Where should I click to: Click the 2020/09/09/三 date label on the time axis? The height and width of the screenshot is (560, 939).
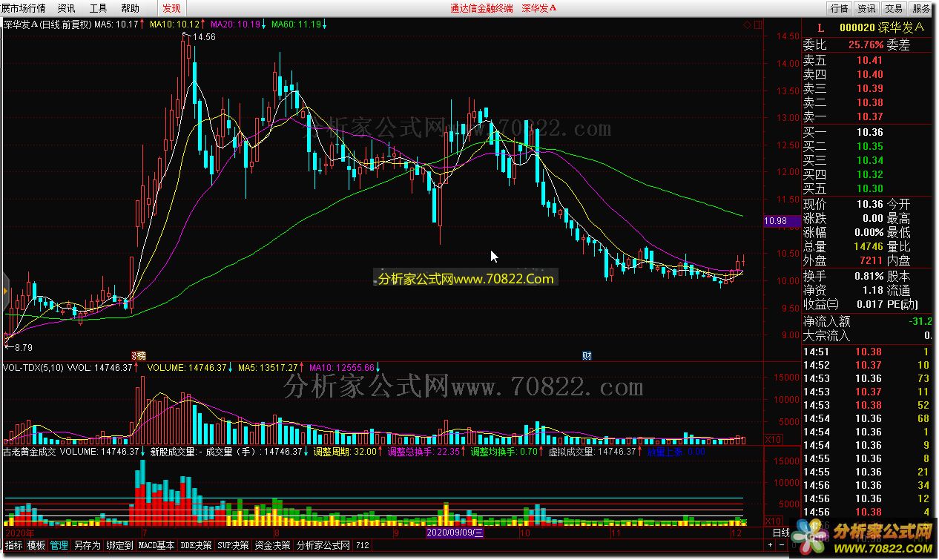(x=455, y=533)
